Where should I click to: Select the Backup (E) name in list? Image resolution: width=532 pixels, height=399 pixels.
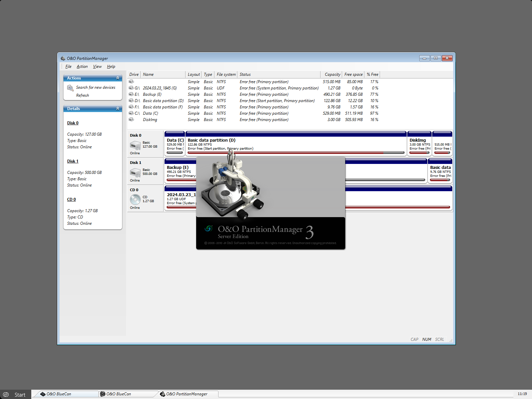(x=152, y=94)
